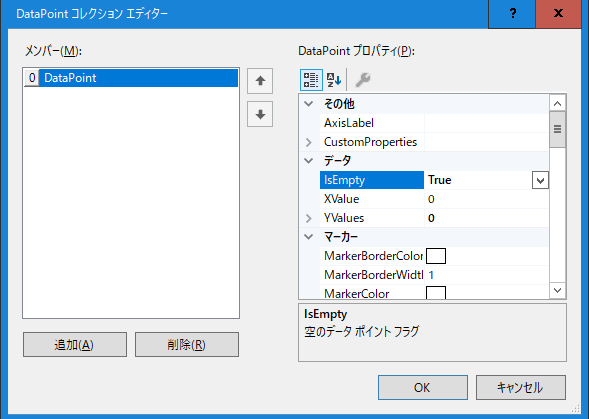Image resolution: width=589 pixels, height=419 pixels.
Task: Confirm with the OK button
Action: pos(423,387)
